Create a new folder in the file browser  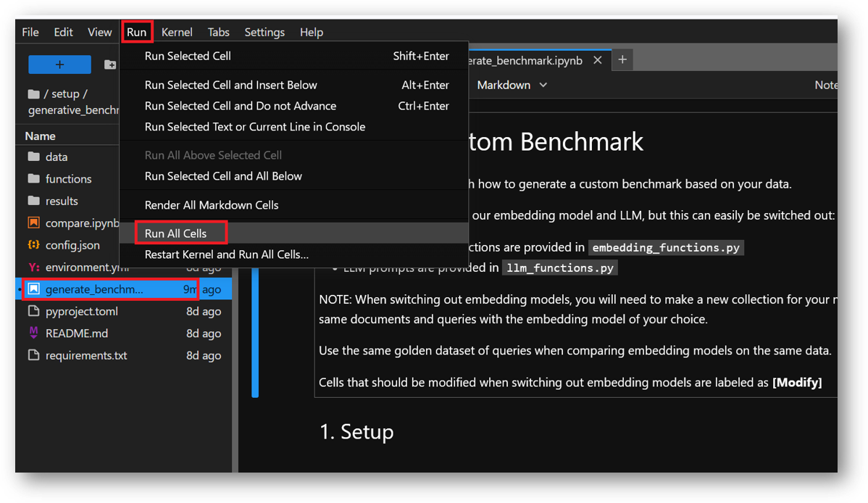[110, 64]
